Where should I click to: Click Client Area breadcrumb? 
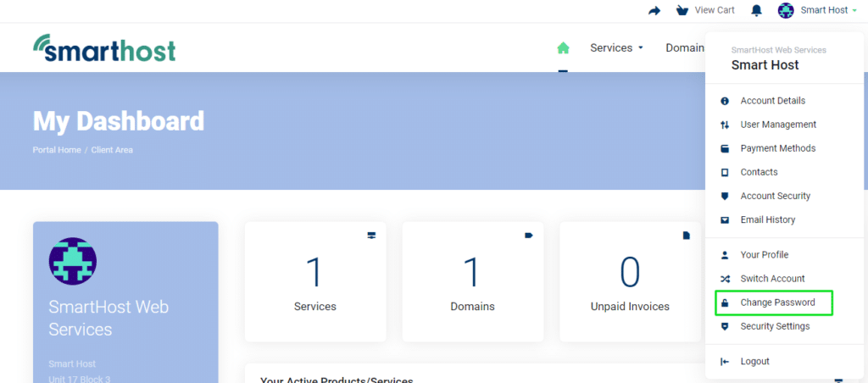pyautogui.click(x=112, y=150)
